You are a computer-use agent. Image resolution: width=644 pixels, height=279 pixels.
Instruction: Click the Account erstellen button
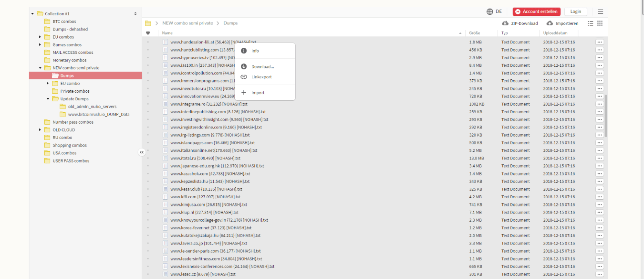[537, 11]
